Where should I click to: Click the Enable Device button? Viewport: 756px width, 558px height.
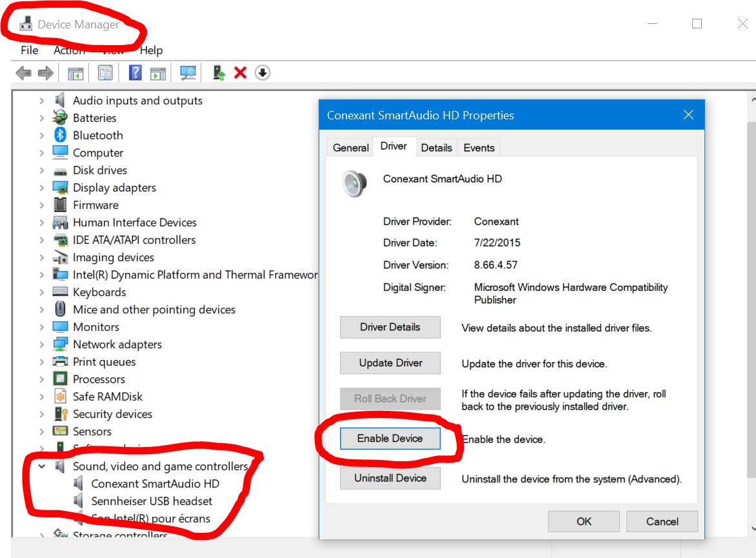coord(390,439)
